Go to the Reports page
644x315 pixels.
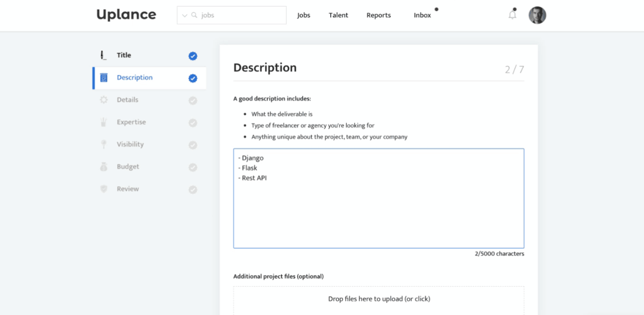point(378,15)
